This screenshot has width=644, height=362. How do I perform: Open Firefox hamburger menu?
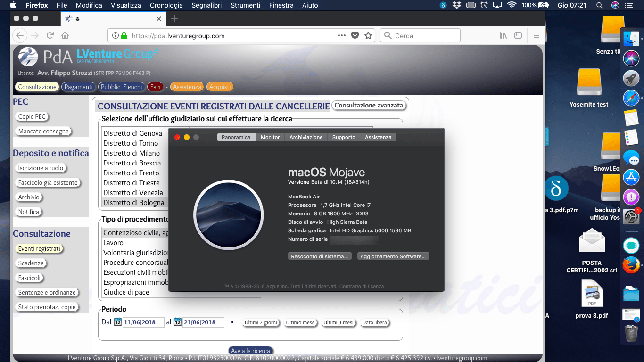tap(537, 35)
